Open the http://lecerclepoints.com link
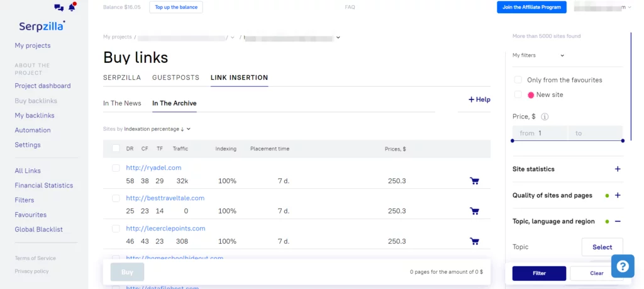 165,229
